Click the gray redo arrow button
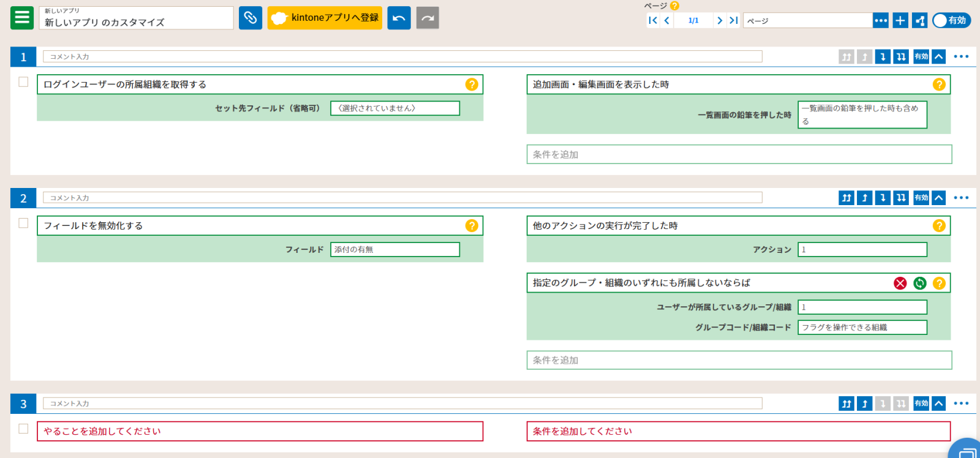 [x=428, y=18]
